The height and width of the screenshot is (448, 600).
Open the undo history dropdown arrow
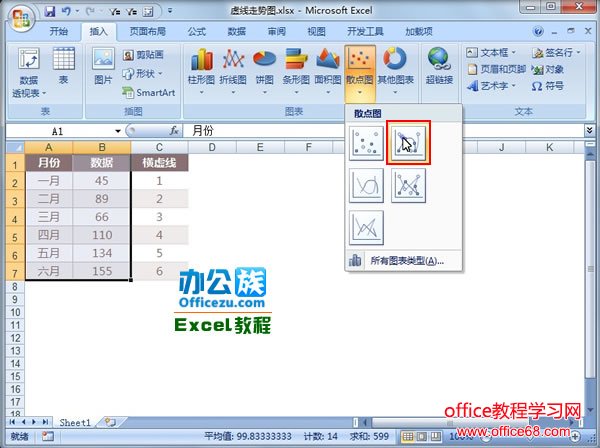(77, 11)
